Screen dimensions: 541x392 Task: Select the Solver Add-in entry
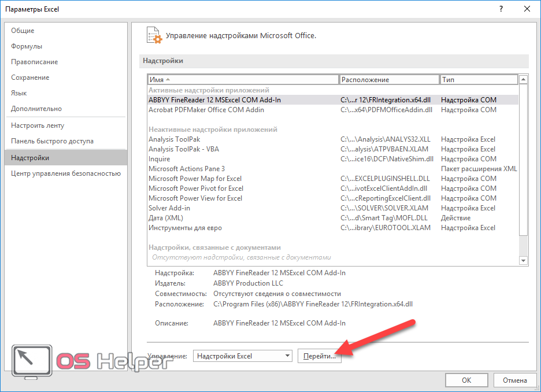pos(169,208)
